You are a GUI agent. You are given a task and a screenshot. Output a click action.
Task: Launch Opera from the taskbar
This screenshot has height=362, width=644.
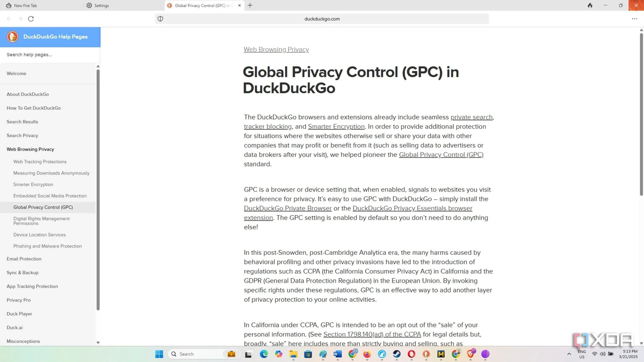pyautogui.click(x=411, y=354)
